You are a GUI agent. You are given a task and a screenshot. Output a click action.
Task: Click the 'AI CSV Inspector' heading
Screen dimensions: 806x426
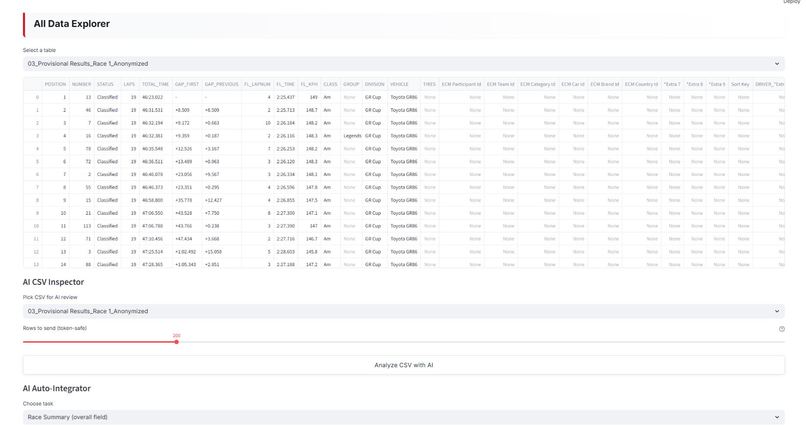pos(53,282)
